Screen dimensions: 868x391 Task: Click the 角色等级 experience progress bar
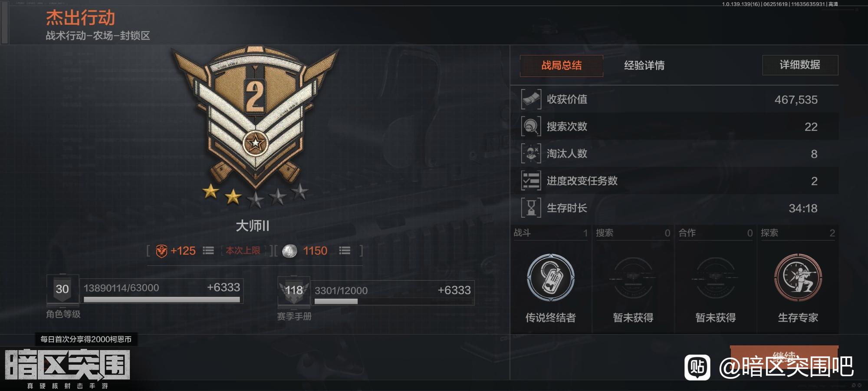(x=161, y=299)
